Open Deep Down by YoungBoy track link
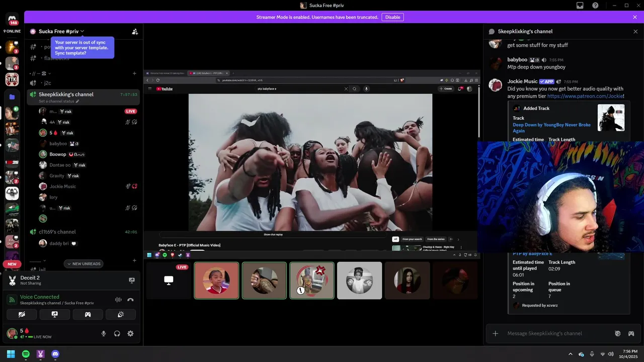This screenshot has height=362, width=644. (551, 128)
